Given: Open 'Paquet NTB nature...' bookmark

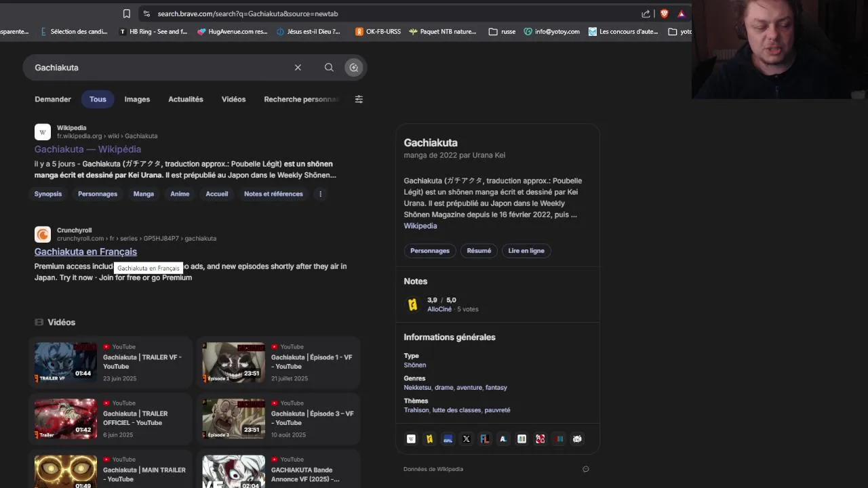Looking at the screenshot, I should (443, 31).
